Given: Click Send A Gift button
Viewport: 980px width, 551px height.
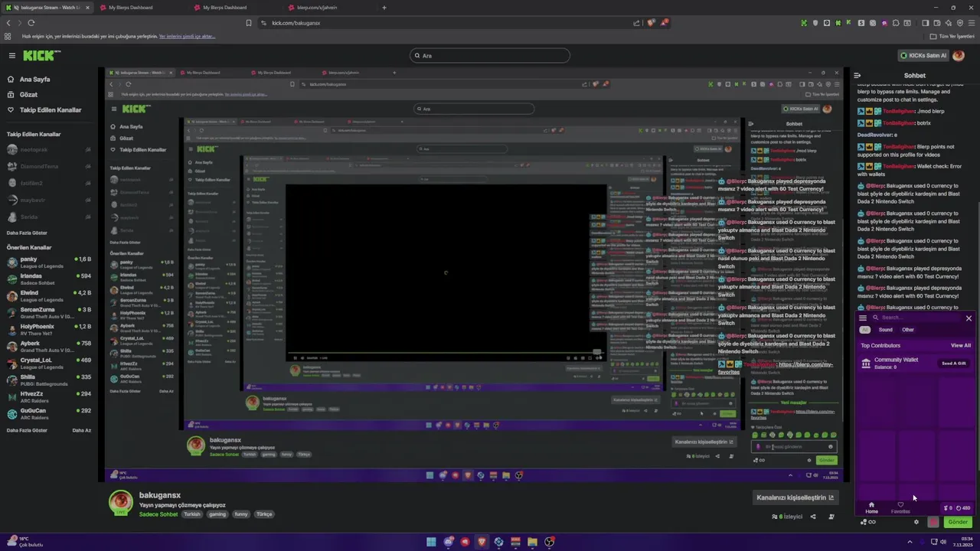Looking at the screenshot, I should 954,364.
